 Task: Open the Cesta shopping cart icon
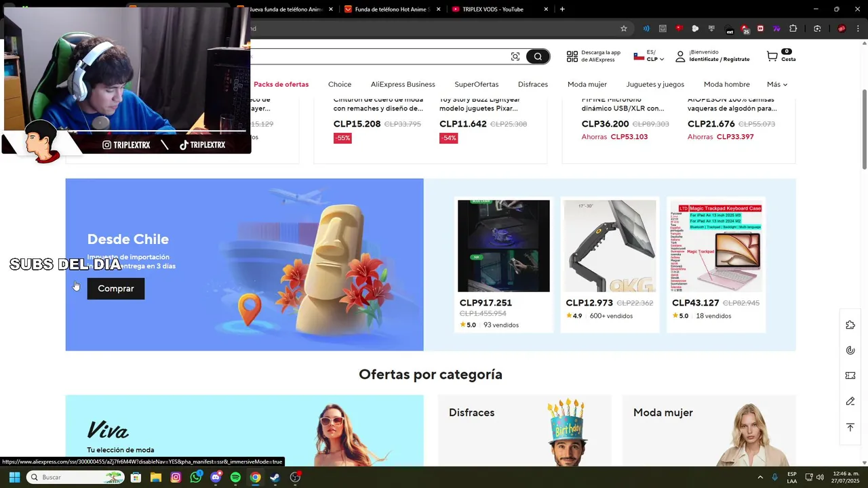(772, 56)
